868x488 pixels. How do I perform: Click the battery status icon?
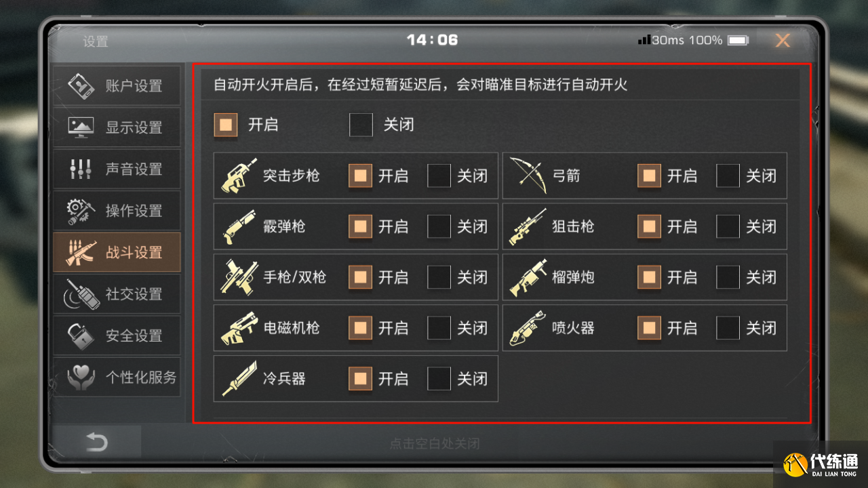pyautogui.click(x=738, y=41)
